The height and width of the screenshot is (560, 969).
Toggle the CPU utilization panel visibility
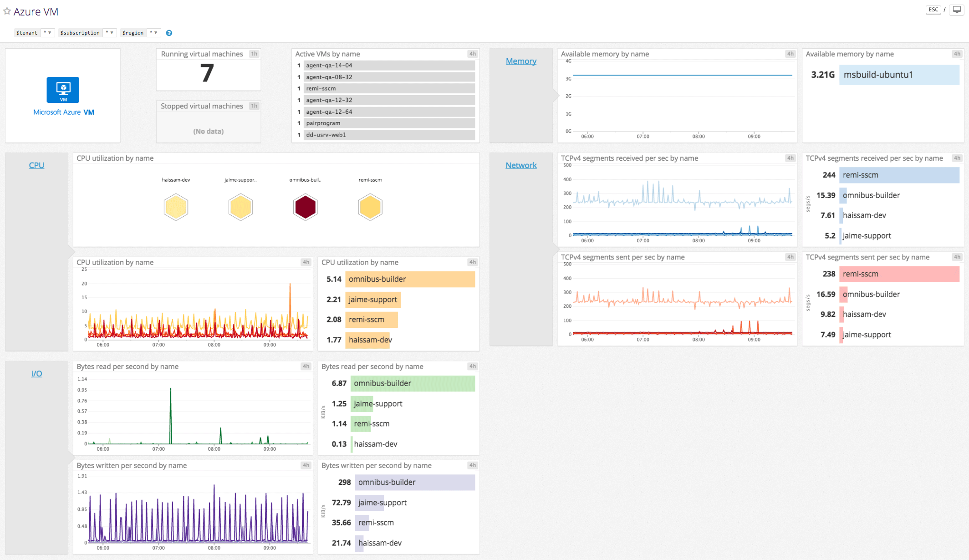click(36, 165)
